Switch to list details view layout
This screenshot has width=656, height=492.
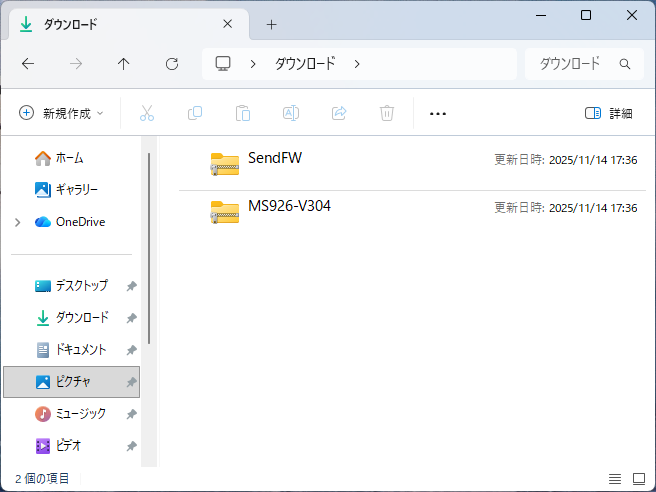click(615, 479)
